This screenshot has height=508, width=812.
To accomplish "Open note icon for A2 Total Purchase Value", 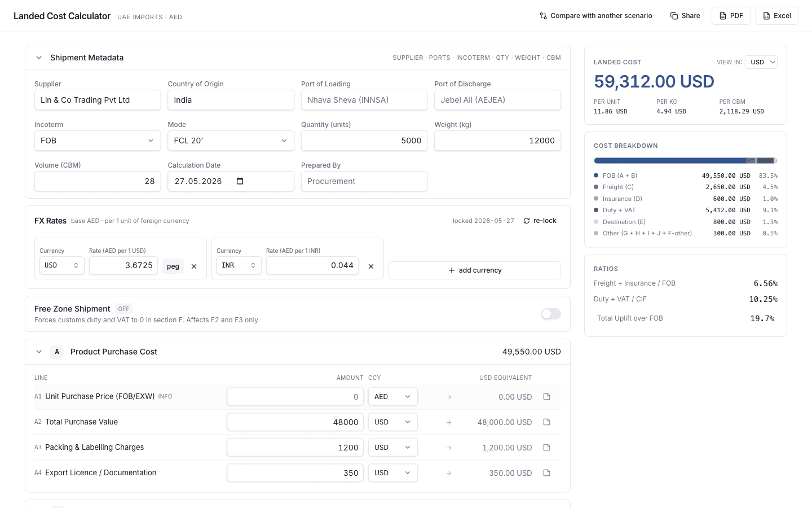I will click(x=546, y=422).
